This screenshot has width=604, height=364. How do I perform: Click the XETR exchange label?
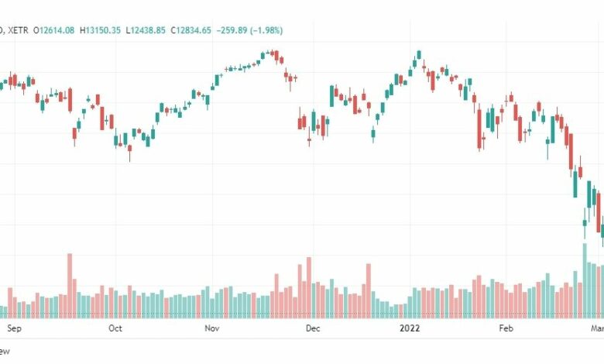[18, 30]
